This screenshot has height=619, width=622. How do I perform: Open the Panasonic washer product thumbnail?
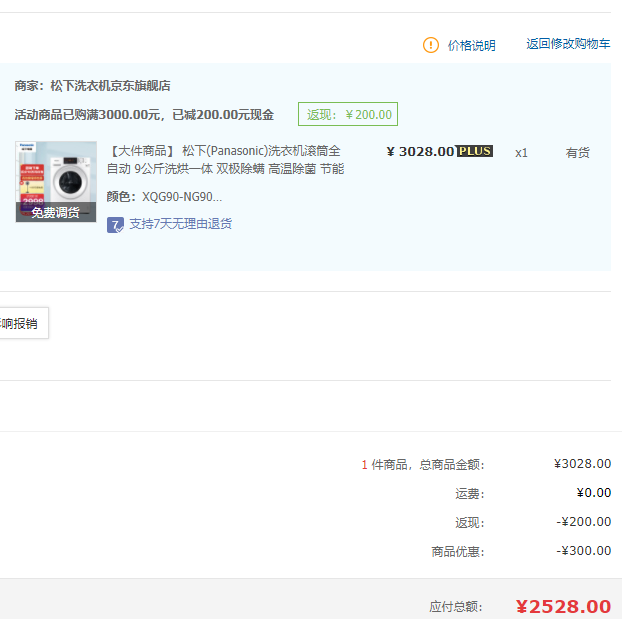(56, 182)
